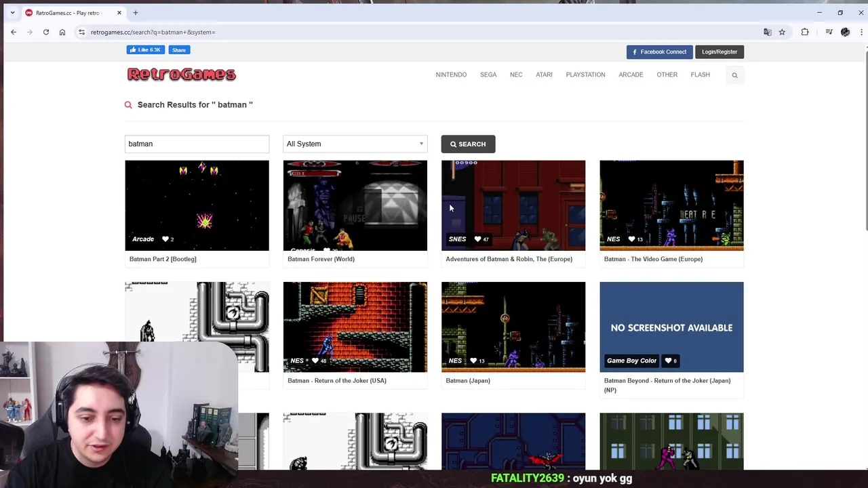The image size is (868, 488).
Task: Open the FLASH menu
Action: tap(700, 75)
